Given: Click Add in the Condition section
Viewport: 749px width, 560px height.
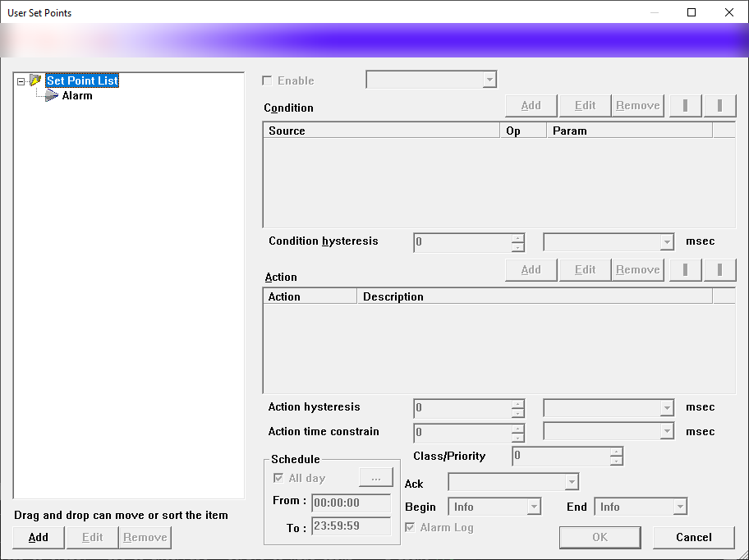Looking at the screenshot, I should pos(531,105).
